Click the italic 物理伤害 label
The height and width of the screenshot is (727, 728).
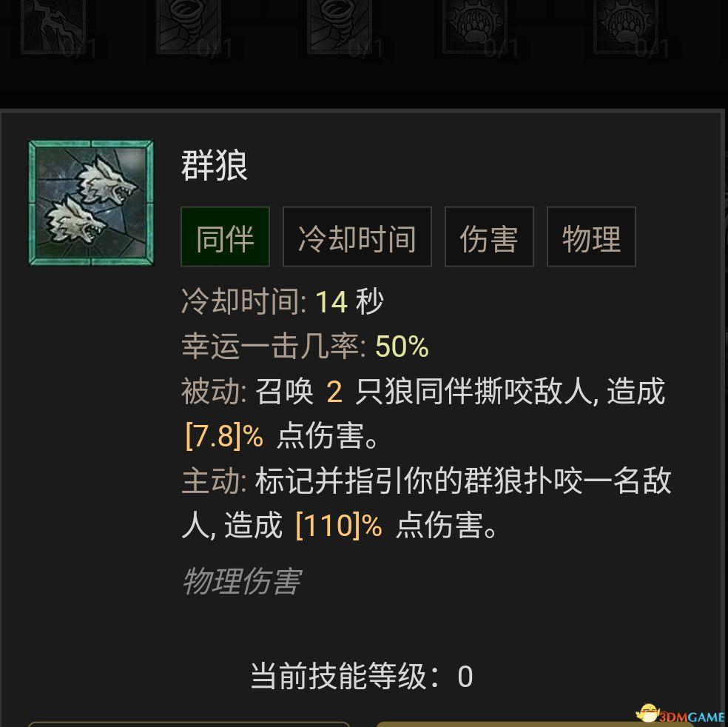coord(242,581)
